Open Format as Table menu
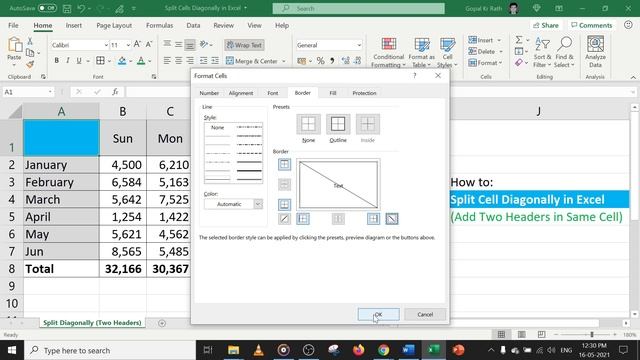Viewport: 640px width, 360px height. 422,52
